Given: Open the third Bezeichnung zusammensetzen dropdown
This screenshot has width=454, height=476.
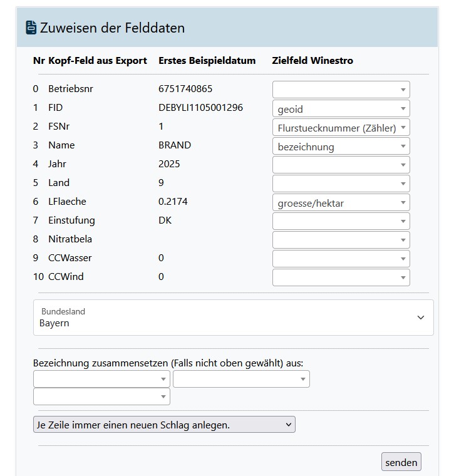Looking at the screenshot, I should click(101, 396).
